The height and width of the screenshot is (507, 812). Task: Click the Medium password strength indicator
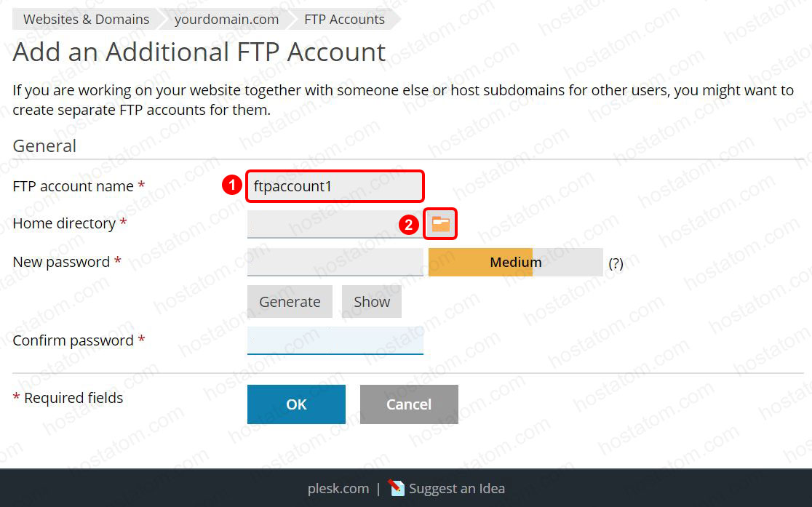pos(516,262)
